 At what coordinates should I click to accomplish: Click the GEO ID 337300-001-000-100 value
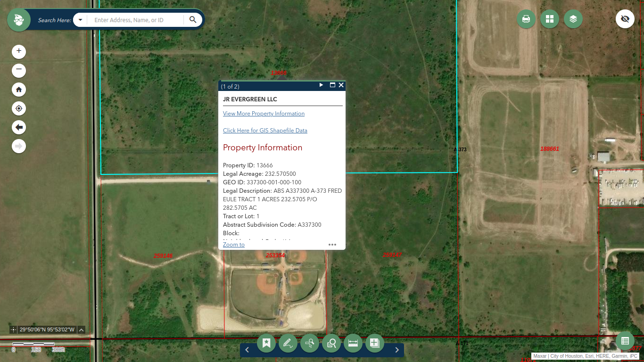tap(274, 182)
